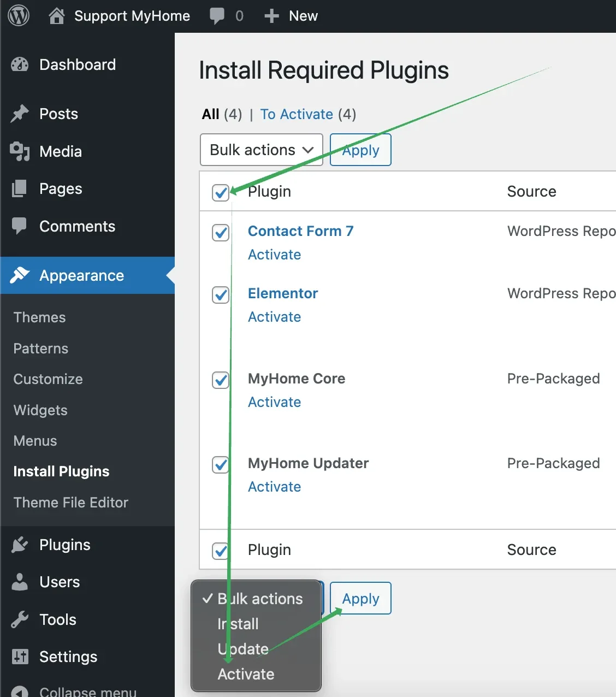Click the Appearance paintbrush icon
The width and height of the screenshot is (616, 697).
tap(20, 275)
